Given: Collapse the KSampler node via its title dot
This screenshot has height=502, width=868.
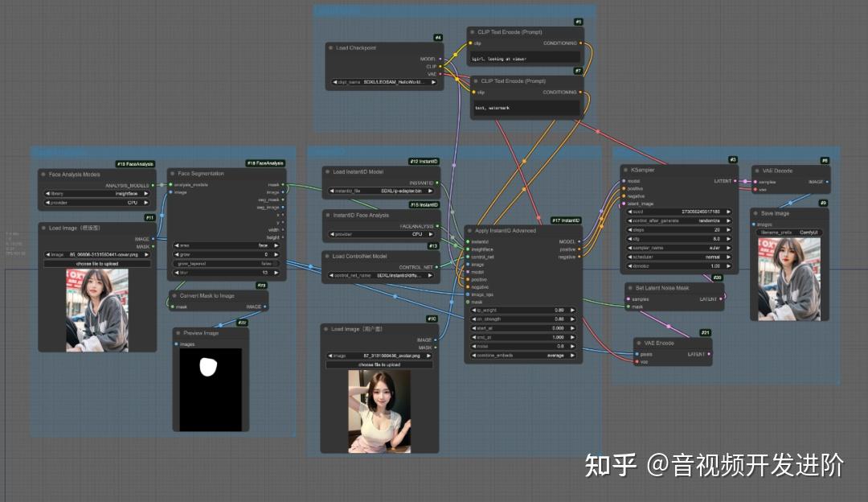Looking at the screenshot, I should pos(625,171).
